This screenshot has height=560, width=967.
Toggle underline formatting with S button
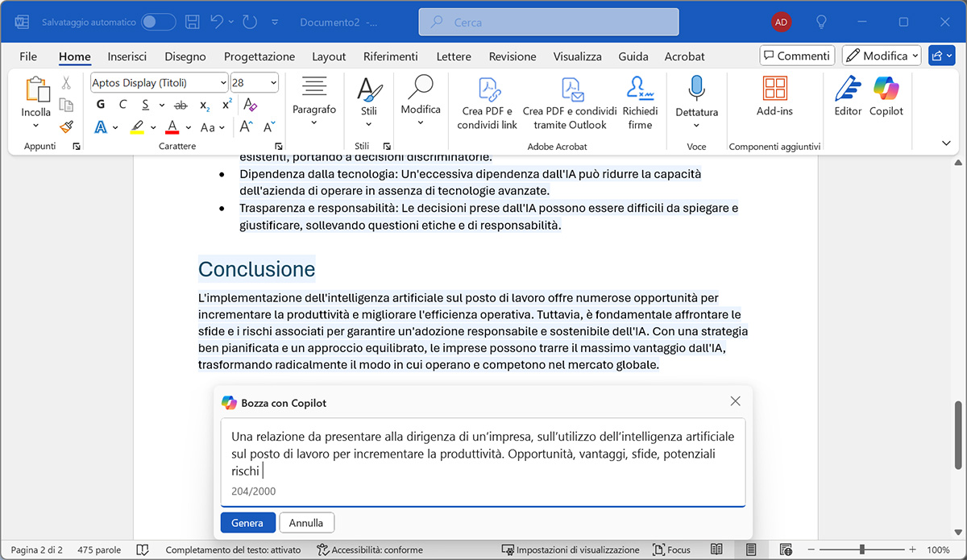click(145, 105)
